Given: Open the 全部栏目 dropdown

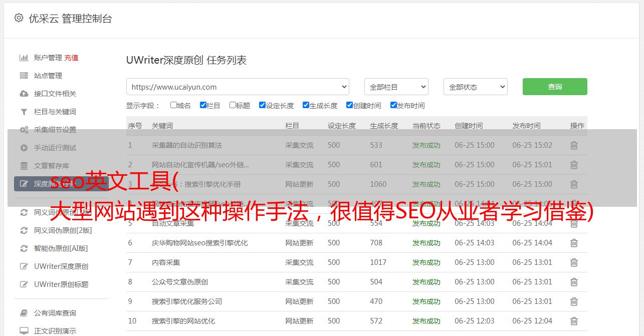Looking at the screenshot, I should [x=396, y=87].
